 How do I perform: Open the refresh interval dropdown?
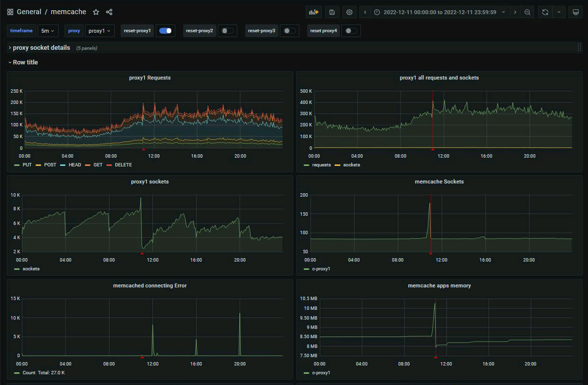click(x=559, y=12)
